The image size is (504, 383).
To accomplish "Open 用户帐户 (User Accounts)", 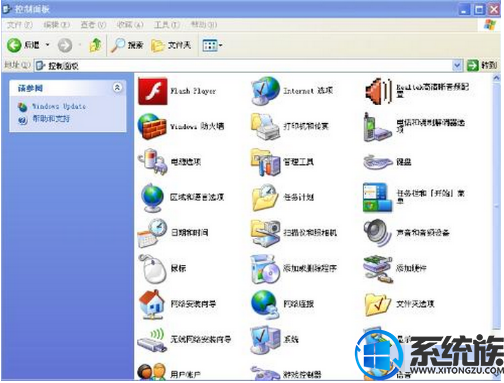I will point(169,373).
